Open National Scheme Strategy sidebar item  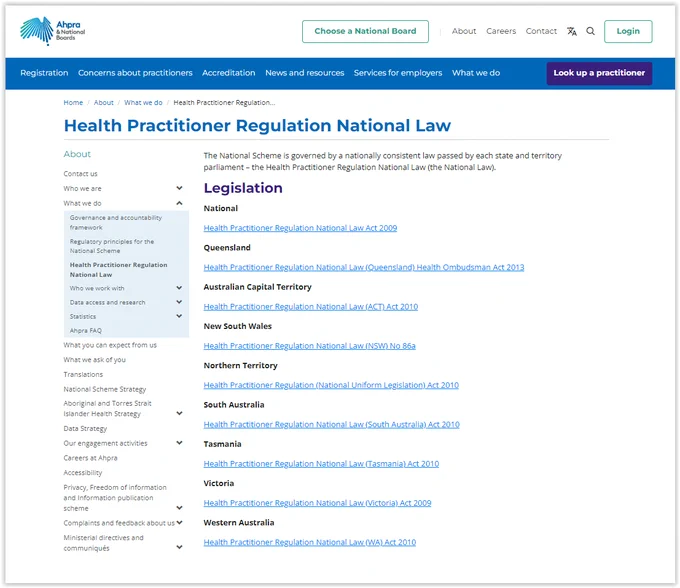(105, 389)
